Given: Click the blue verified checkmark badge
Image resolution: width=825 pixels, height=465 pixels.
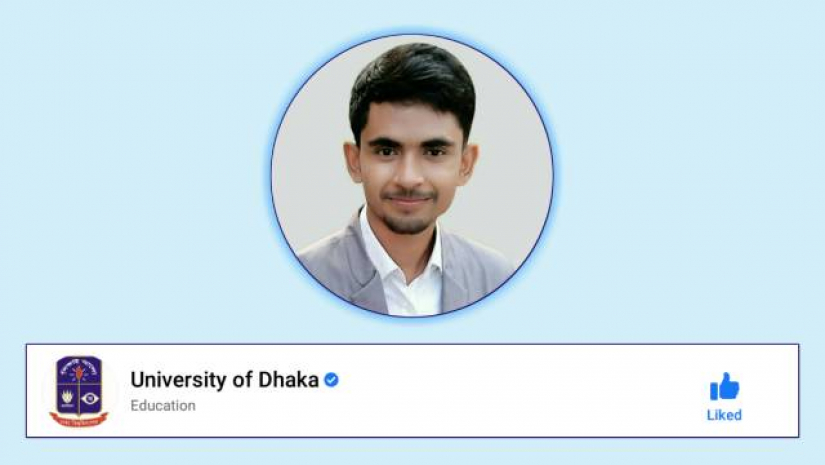Looking at the screenshot, I should click(331, 379).
